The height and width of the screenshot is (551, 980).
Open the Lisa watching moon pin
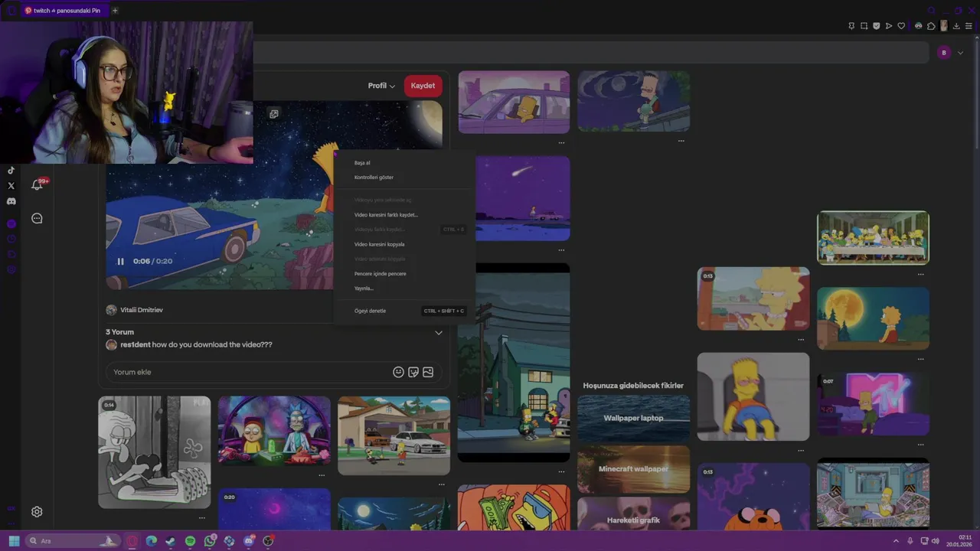(x=873, y=318)
